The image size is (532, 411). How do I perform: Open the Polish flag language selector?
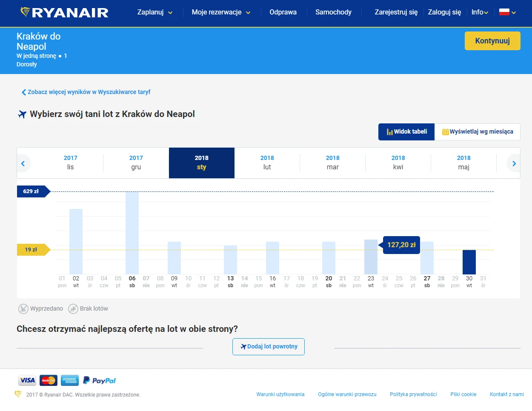[x=507, y=12]
